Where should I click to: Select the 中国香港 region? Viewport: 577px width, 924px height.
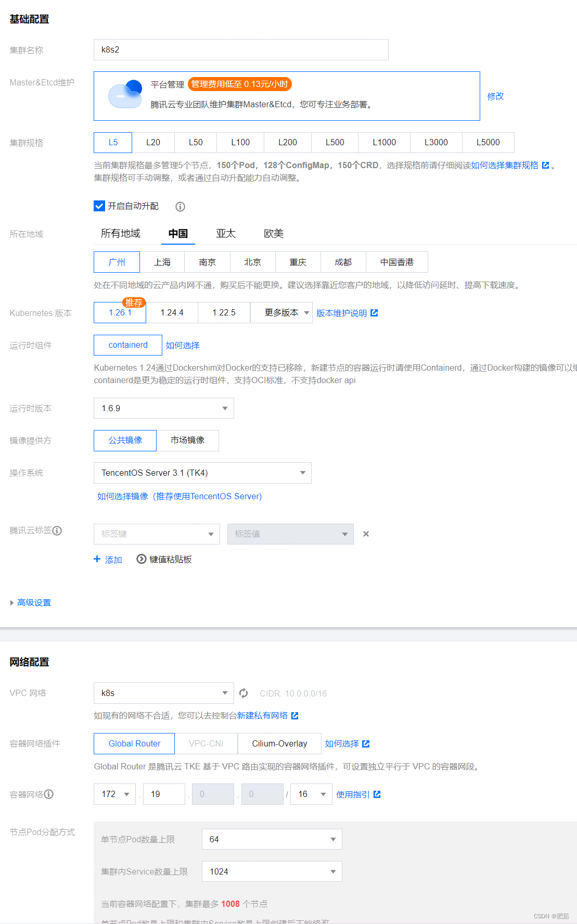(x=397, y=262)
